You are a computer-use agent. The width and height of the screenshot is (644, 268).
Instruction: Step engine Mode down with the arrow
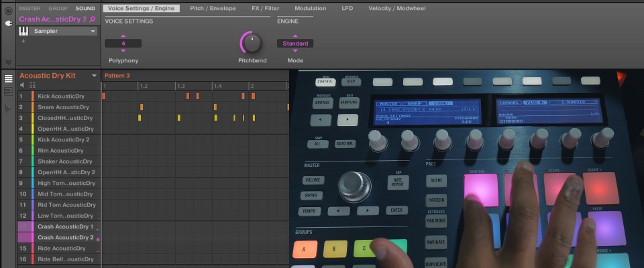coord(295,50)
